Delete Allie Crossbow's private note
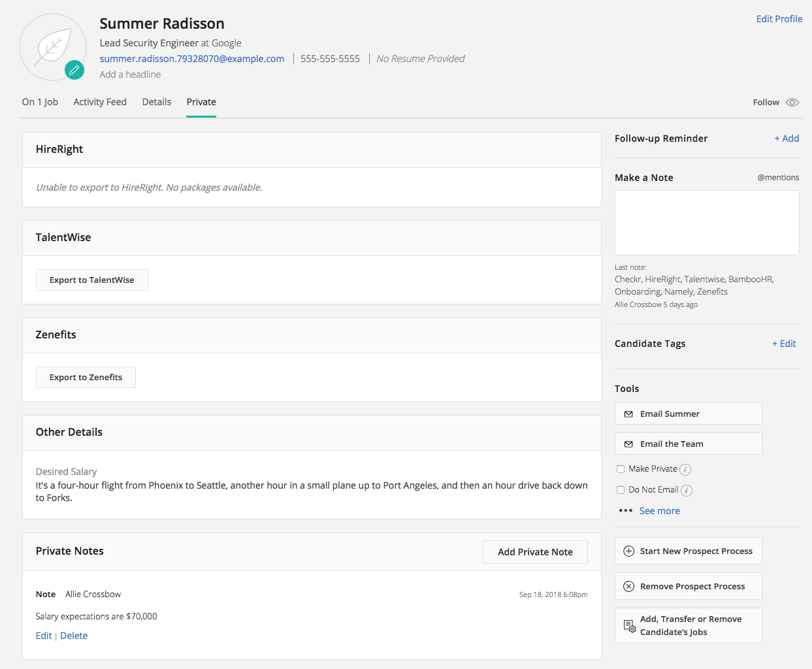812x669 pixels. click(74, 636)
